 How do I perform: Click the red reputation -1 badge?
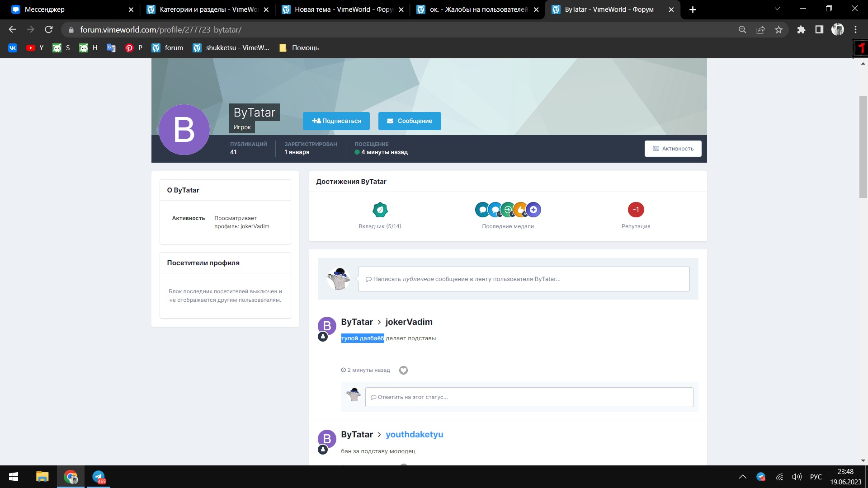pyautogui.click(x=636, y=210)
